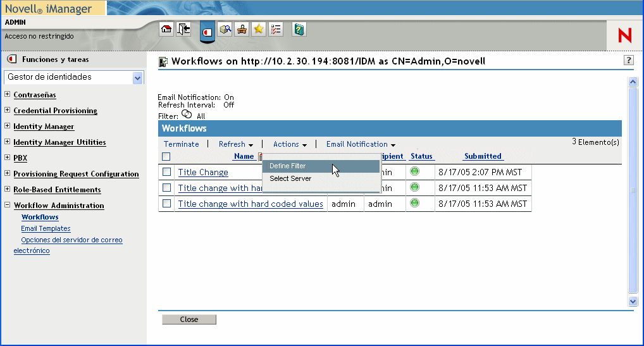Click the ADMIN user label at top left
This screenshot has height=346, width=644.
(x=15, y=22)
